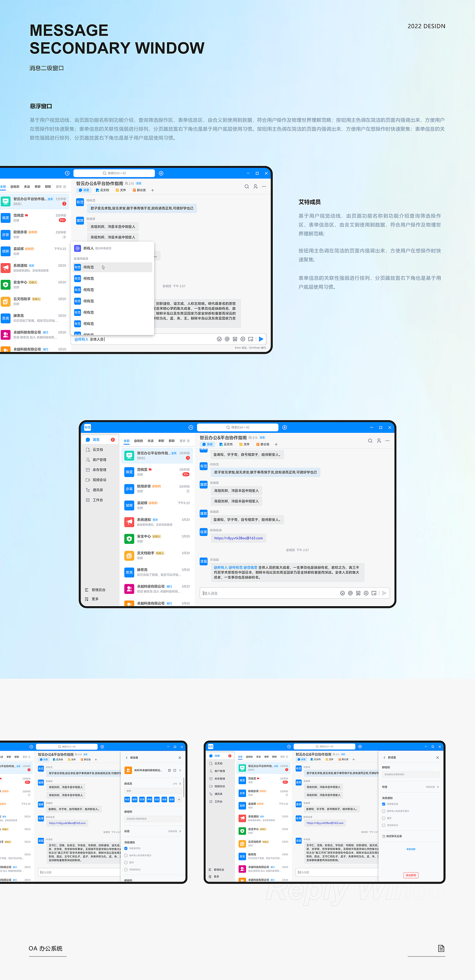
Task: Click the 有范 avatar logo atop the middle window
Action: point(88,427)
